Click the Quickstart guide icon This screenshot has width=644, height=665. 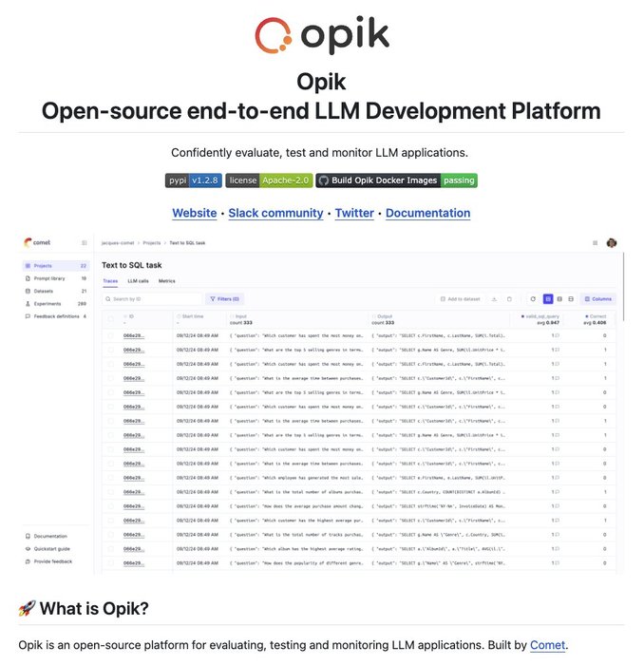click(x=28, y=549)
